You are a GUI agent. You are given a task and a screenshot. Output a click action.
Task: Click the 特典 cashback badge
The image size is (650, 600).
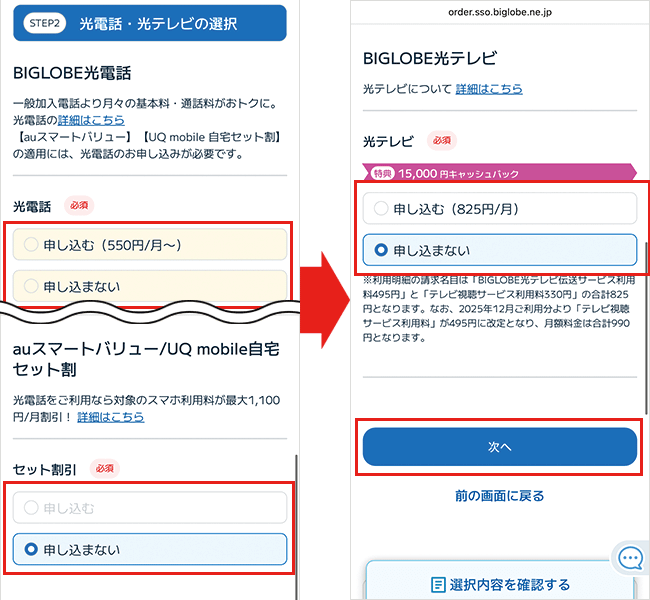[x=382, y=173]
